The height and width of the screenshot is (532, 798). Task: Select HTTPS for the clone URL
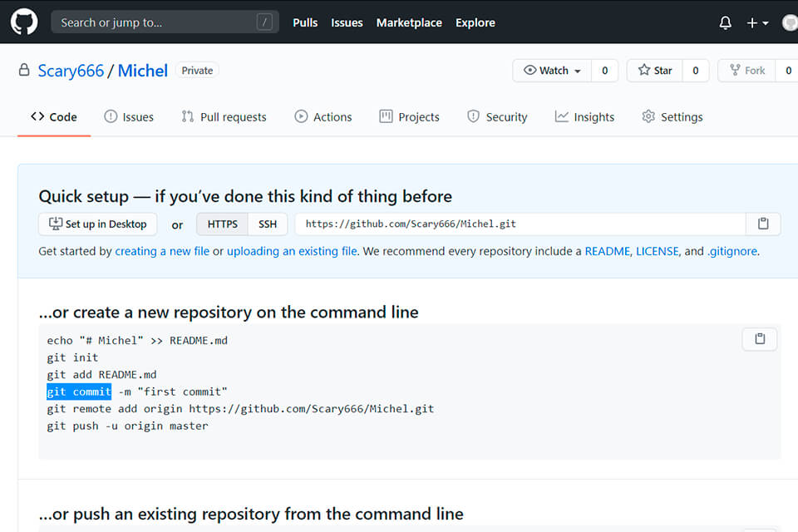pos(222,224)
